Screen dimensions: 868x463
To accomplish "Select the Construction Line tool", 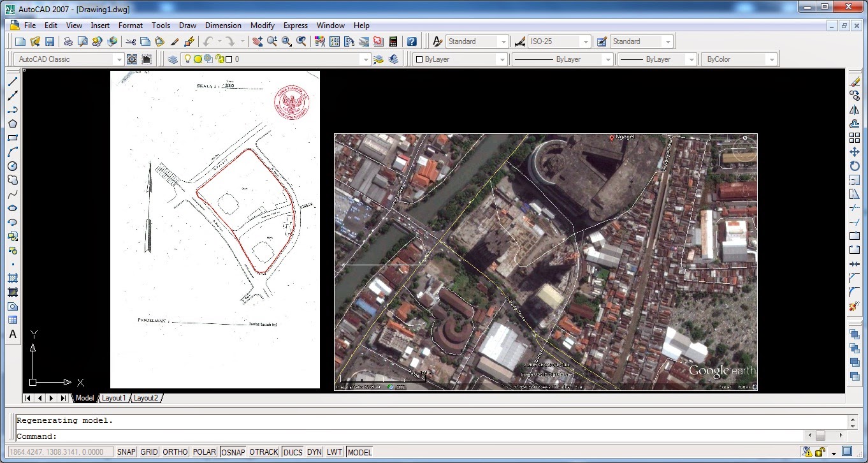I will pos(13,96).
